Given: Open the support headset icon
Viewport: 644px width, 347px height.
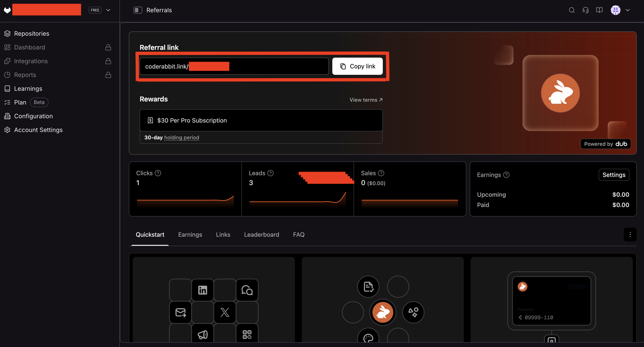Looking at the screenshot, I should coord(585,10).
